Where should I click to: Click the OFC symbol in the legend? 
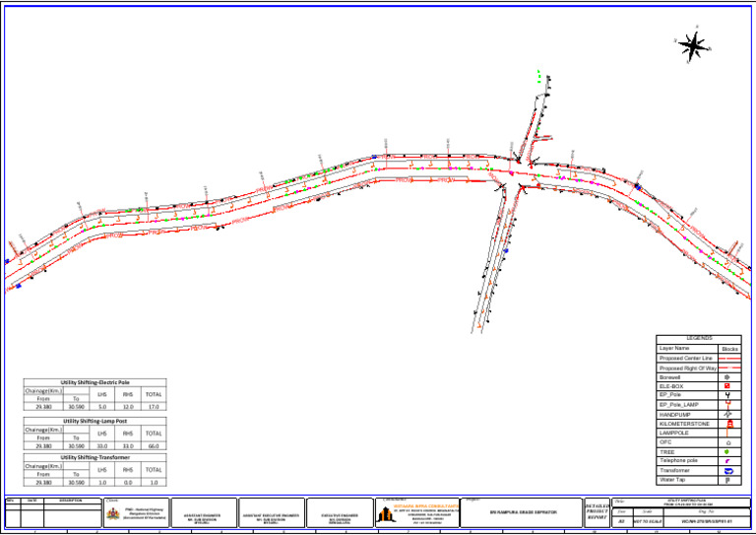pyautogui.click(x=728, y=442)
